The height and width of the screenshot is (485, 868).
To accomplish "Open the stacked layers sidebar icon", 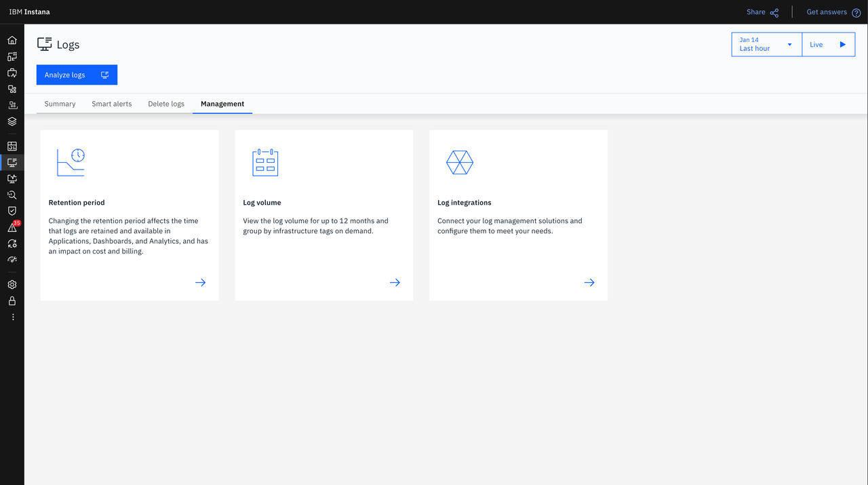I will 12,121.
